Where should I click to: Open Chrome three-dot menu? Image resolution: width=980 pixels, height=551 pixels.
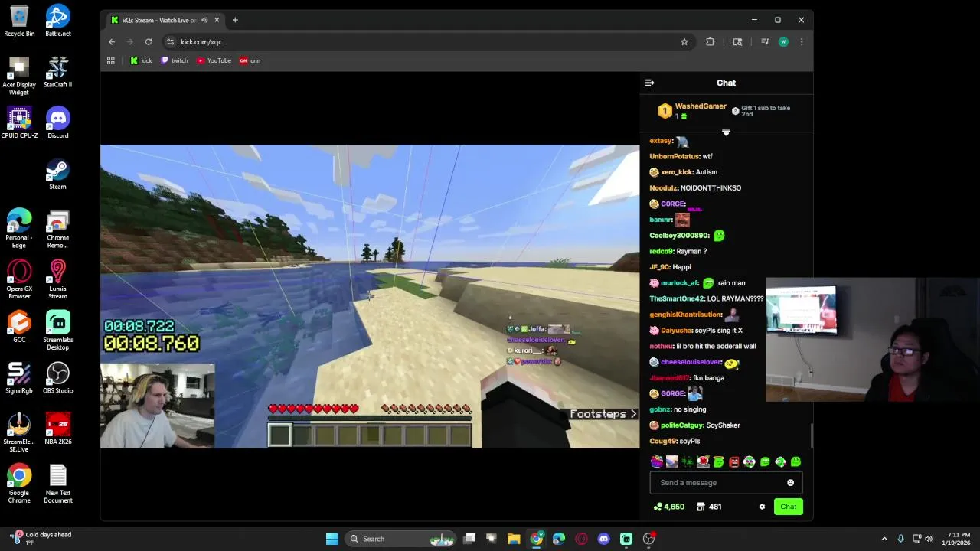pos(802,42)
